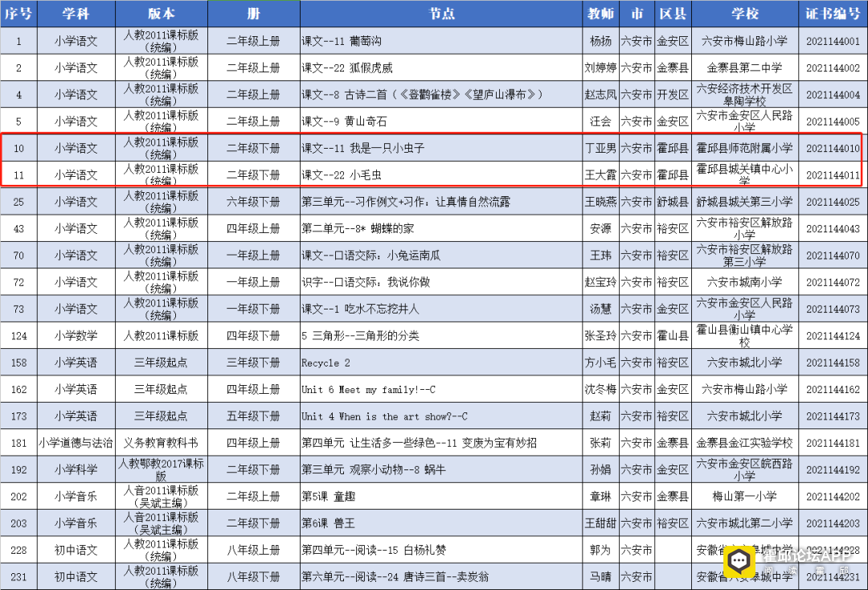The image size is (868, 590).
Task: Click subject cell "小学科学"
Action: pos(76,469)
